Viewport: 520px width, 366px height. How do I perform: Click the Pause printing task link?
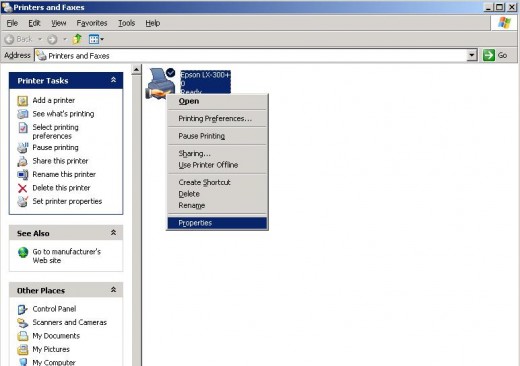click(55, 148)
